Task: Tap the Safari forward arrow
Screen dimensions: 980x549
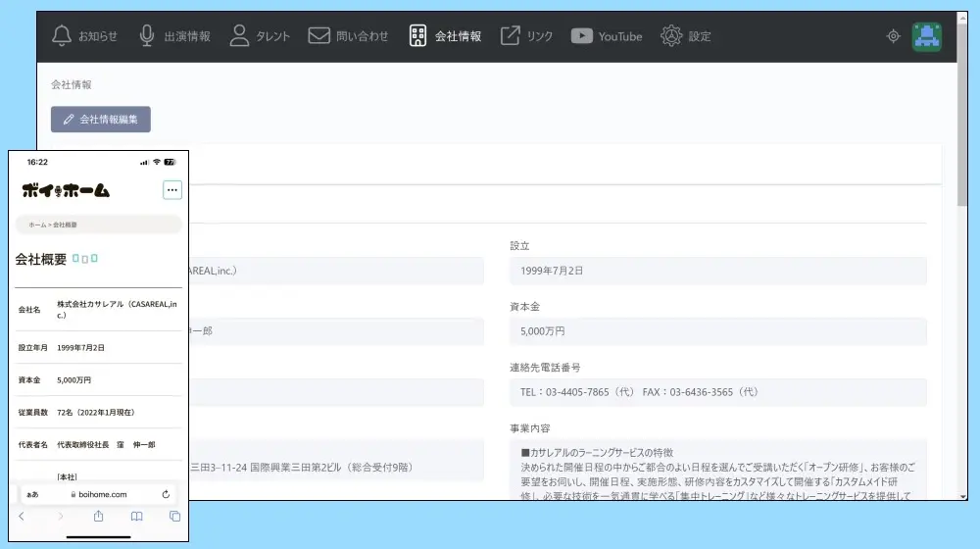Action: 61,516
